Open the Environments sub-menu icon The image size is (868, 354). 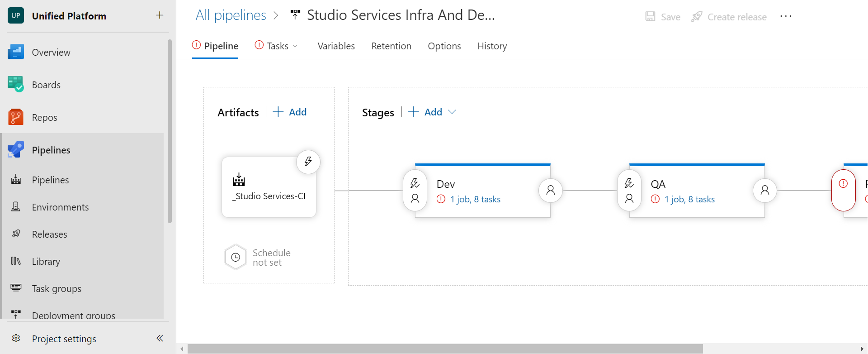tap(16, 207)
